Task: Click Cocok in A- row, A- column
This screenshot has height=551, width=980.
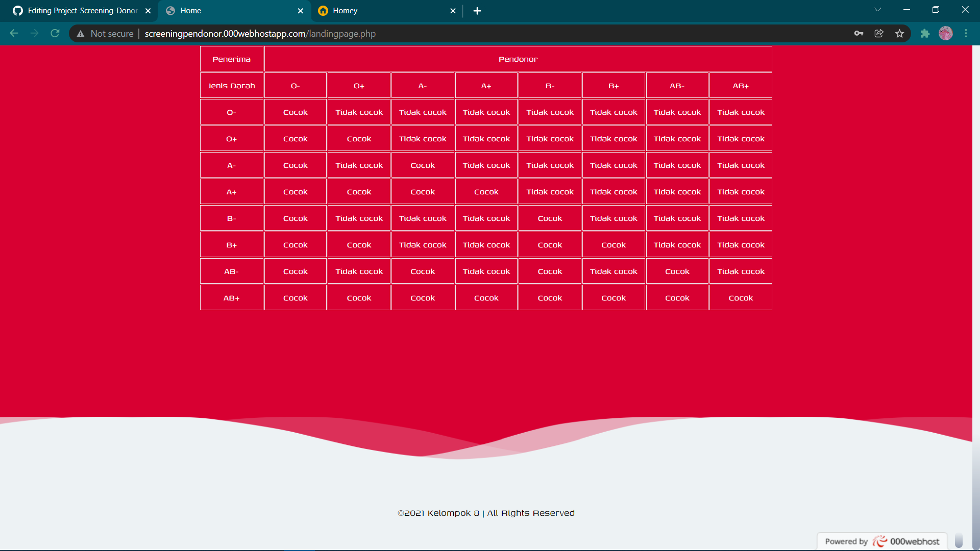Action: pyautogui.click(x=423, y=165)
